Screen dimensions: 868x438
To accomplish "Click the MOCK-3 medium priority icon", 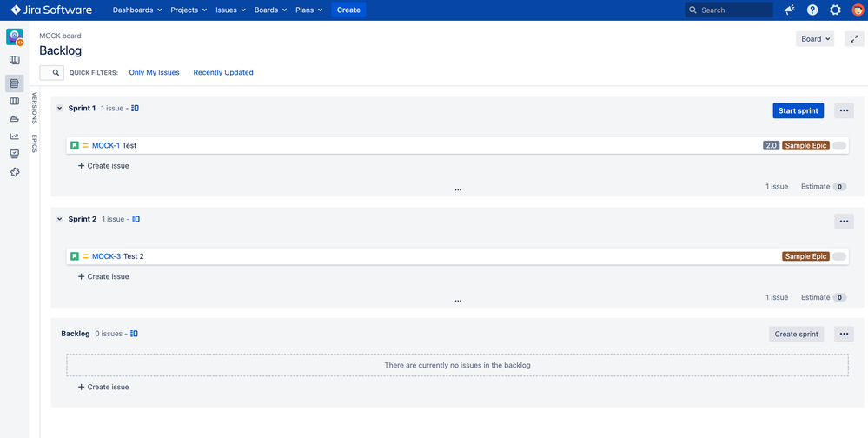I will coord(86,256).
